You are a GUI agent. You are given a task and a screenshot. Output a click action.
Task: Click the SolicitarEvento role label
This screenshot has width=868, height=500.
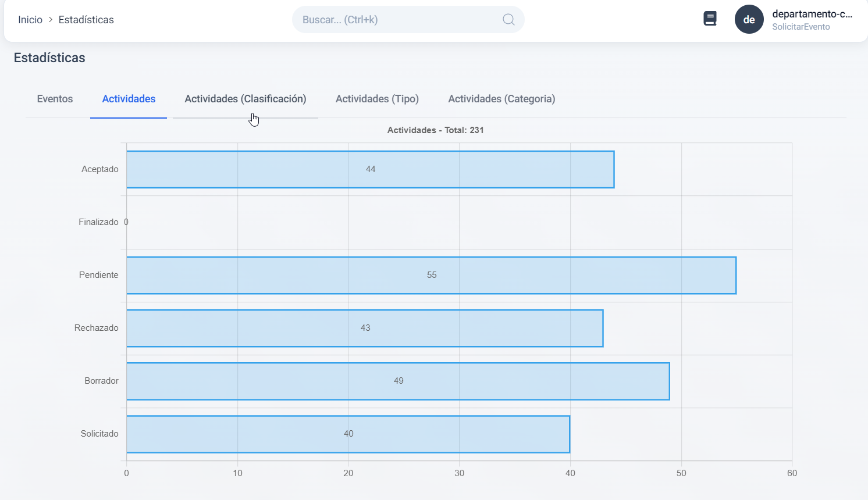pos(801,27)
